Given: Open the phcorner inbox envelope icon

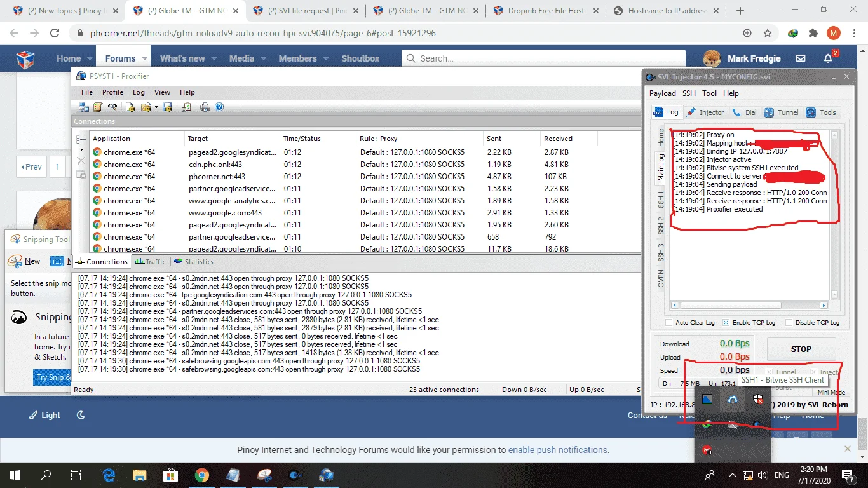Looking at the screenshot, I should [801, 58].
